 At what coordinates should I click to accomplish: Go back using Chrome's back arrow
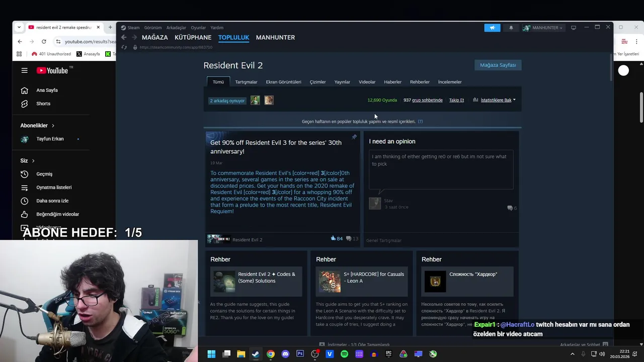pos(20,41)
